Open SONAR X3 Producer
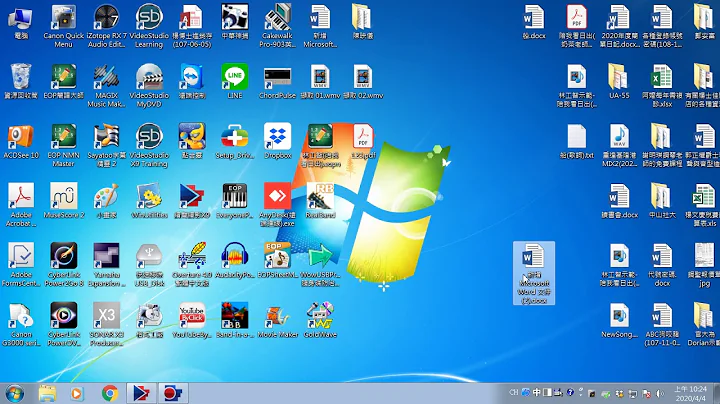Viewport: 720px width, 404px height. pyautogui.click(x=106, y=325)
